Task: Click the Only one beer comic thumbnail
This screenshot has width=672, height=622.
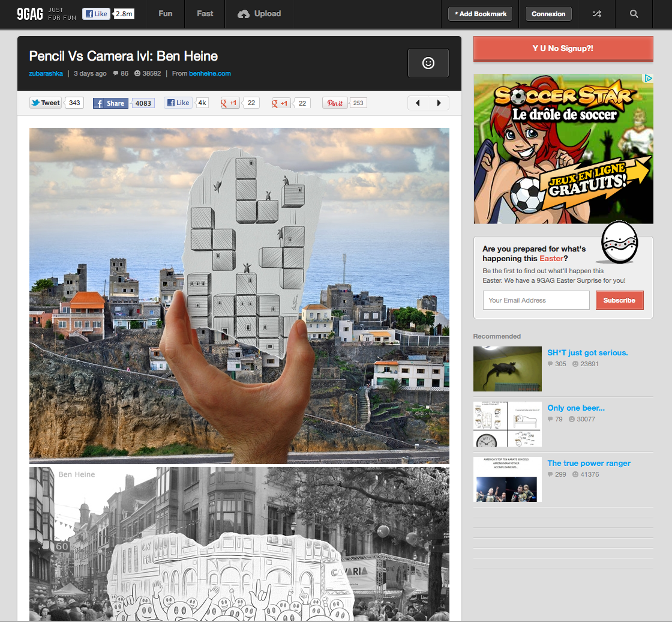Action: (508, 424)
